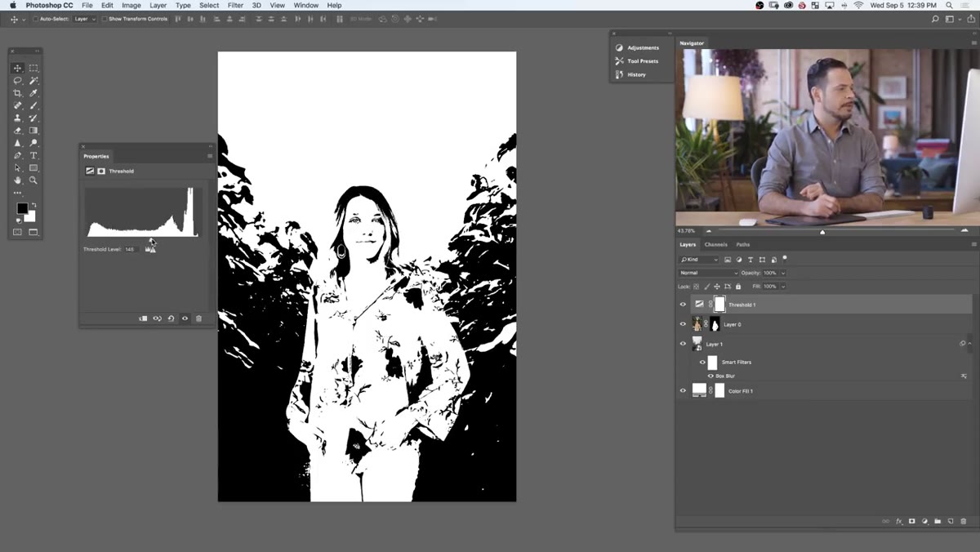Hide the Layer 0 layer

pyautogui.click(x=684, y=324)
